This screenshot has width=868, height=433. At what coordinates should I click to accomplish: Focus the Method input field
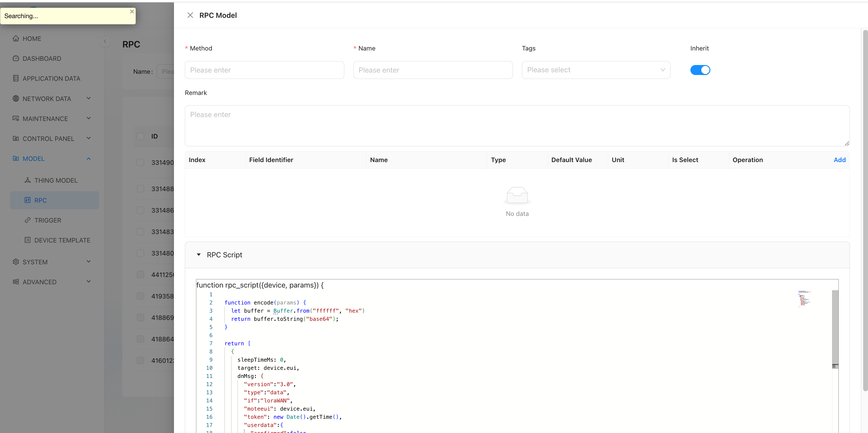264,70
